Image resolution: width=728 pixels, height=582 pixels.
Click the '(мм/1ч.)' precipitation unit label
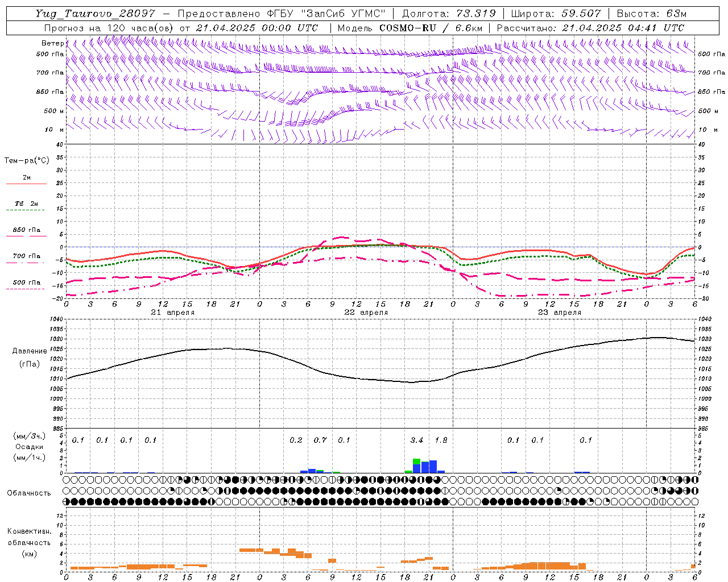pyautogui.click(x=29, y=458)
